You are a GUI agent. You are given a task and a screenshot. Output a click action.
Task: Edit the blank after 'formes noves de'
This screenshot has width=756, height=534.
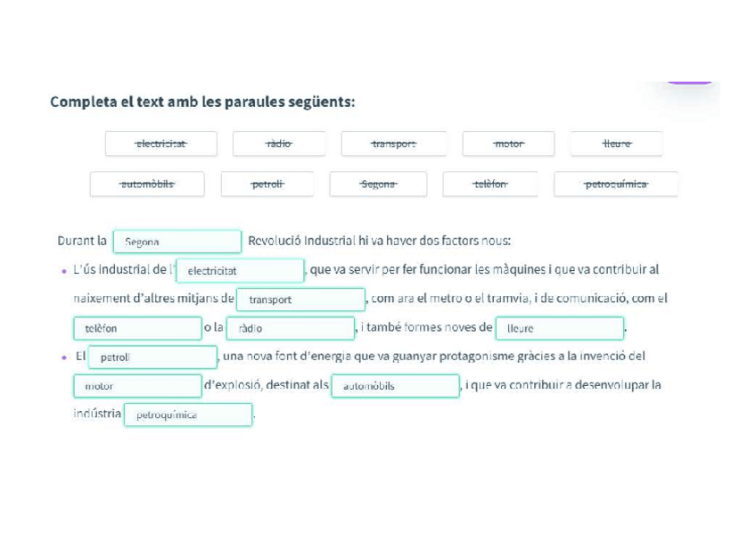point(560,328)
